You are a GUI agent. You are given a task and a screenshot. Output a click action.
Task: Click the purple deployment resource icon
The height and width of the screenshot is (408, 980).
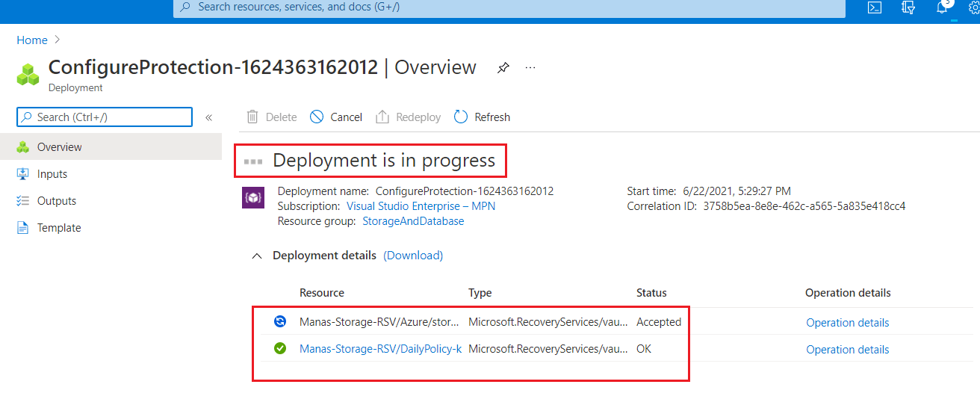[x=253, y=198]
